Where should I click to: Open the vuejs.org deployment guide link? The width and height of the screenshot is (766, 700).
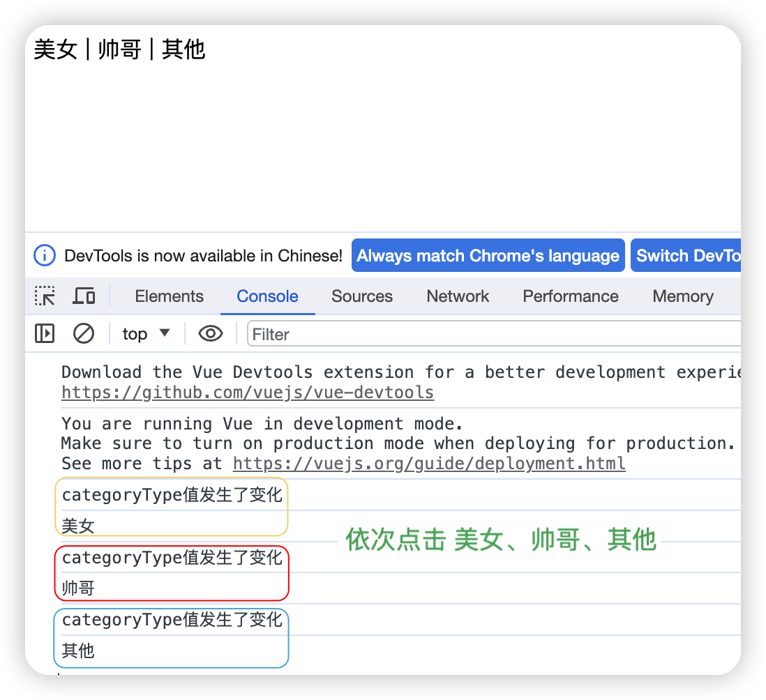pyautogui.click(x=428, y=464)
